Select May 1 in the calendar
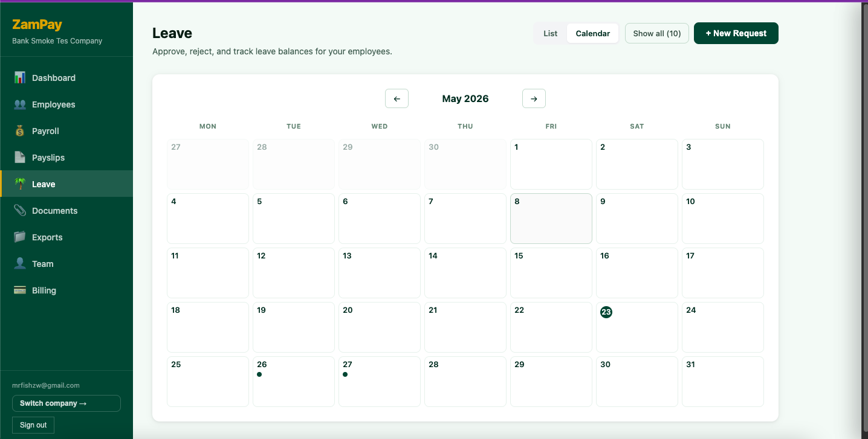Screen dimensions: 868x439 [551, 164]
